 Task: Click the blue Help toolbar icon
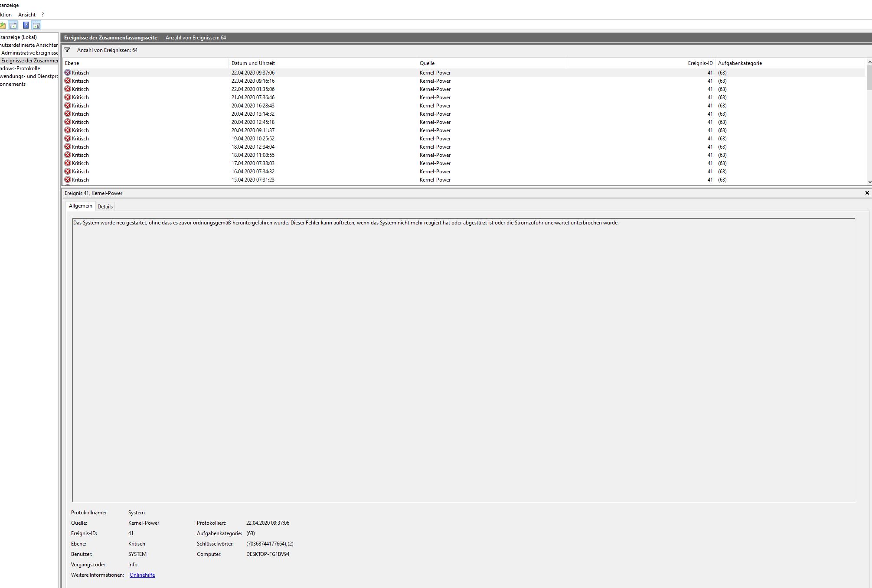[x=26, y=26]
